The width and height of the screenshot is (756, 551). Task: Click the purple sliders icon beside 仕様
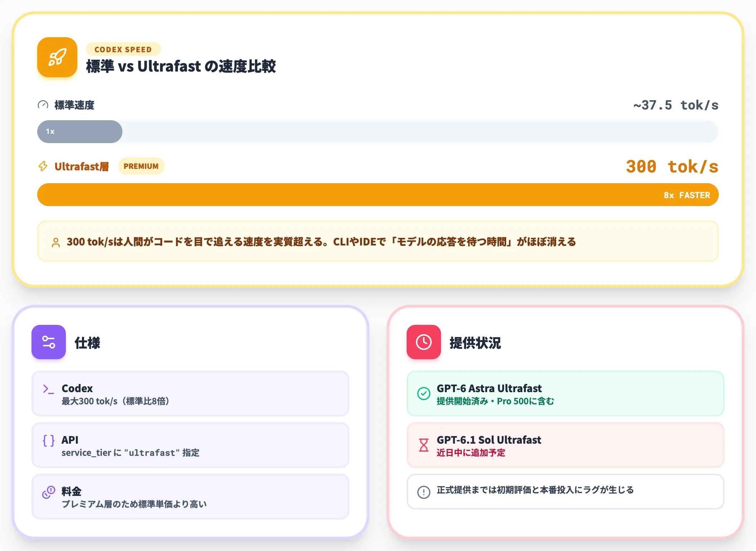pyautogui.click(x=49, y=342)
